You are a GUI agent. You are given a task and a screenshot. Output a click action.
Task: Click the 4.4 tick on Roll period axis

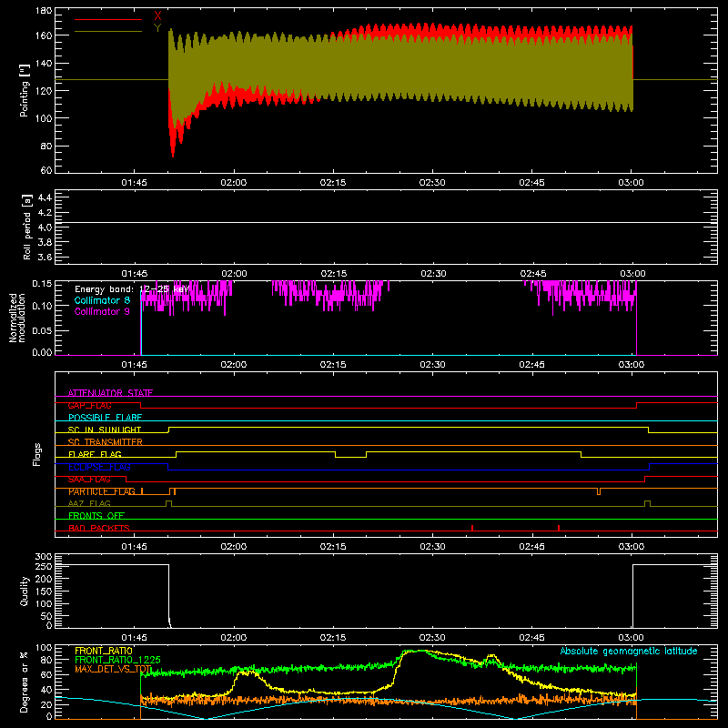pos(45,197)
